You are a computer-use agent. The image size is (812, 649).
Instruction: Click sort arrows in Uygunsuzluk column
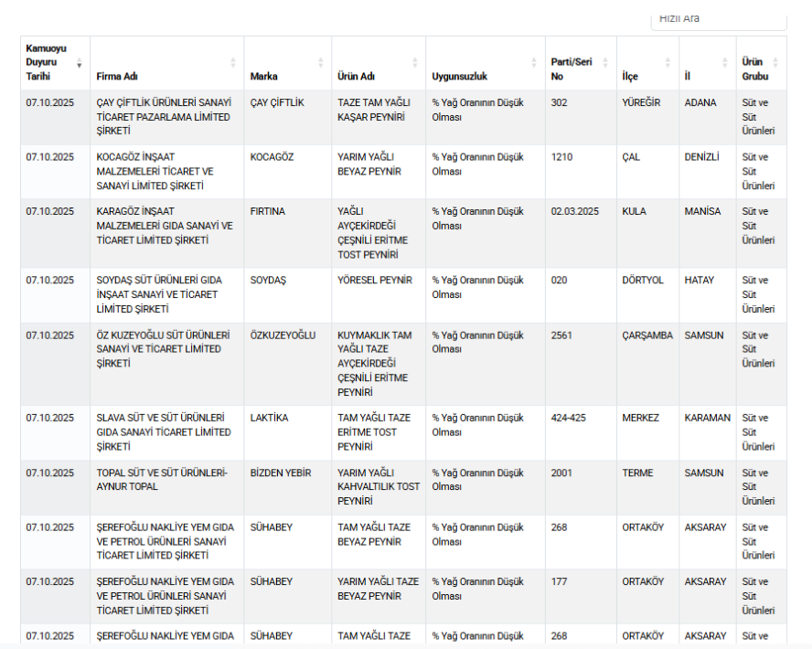(534, 63)
